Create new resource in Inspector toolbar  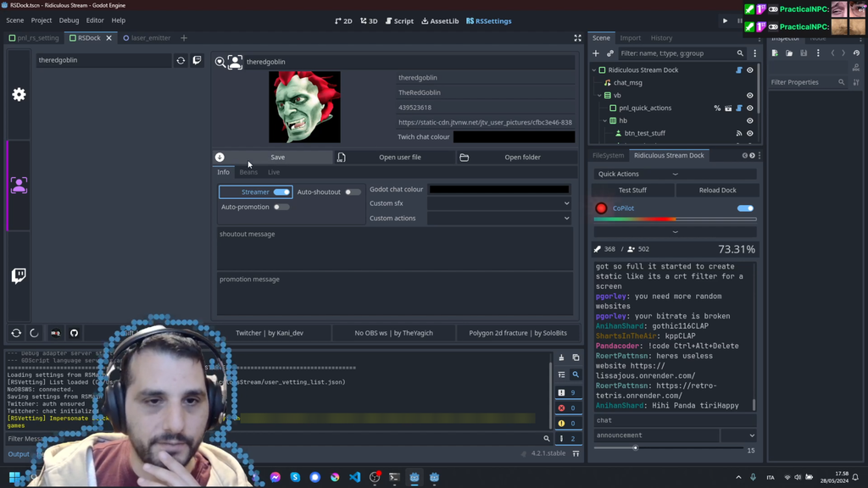pyautogui.click(x=775, y=53)
